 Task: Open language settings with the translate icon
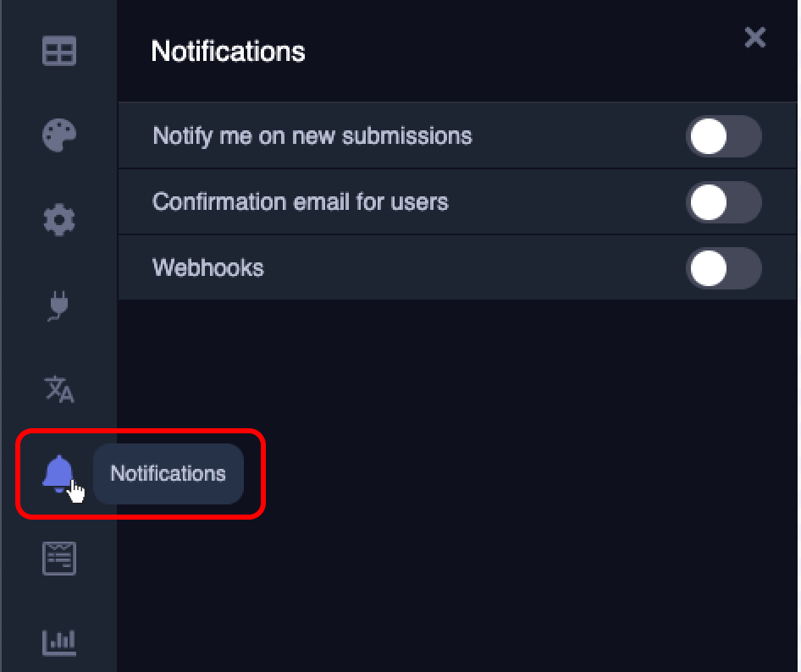pos(58,390)
